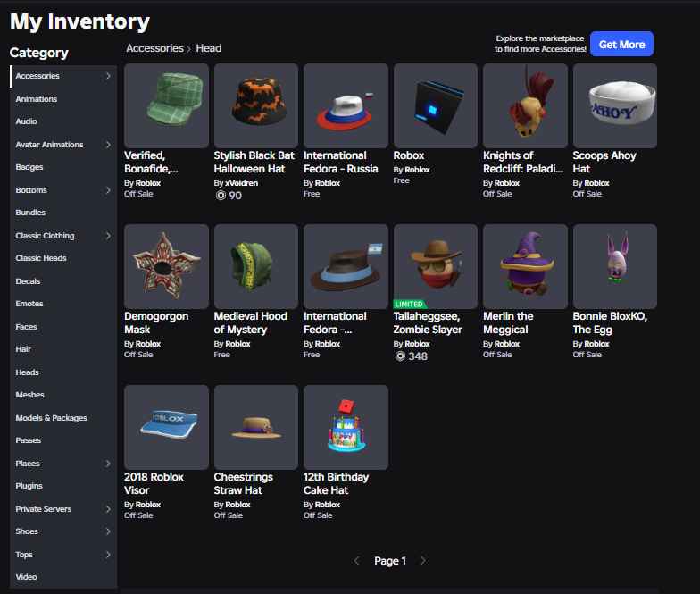
Task: Select the Faces category
Action: pyautogui.click(x=63, y=327)
